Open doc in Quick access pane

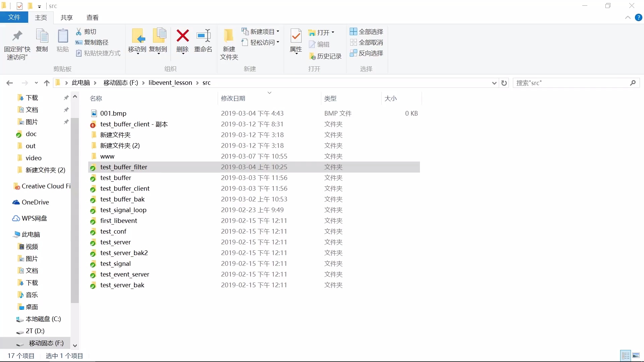[x=31, y=134]
